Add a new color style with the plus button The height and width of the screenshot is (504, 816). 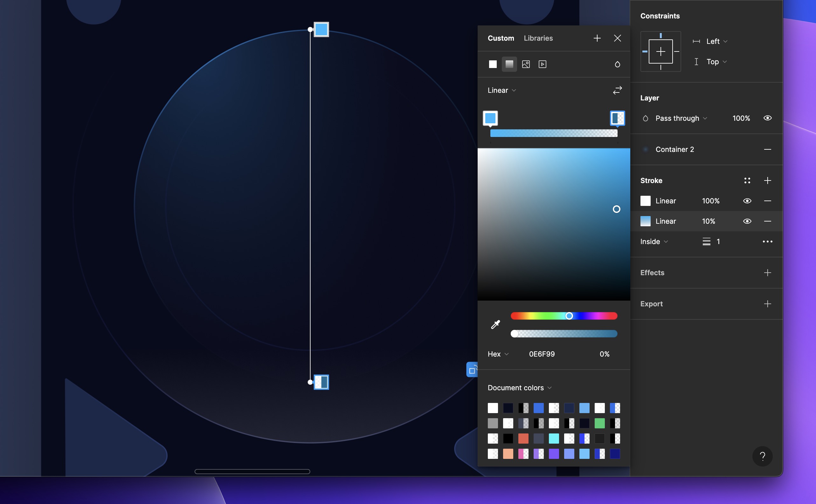[597, 38]
